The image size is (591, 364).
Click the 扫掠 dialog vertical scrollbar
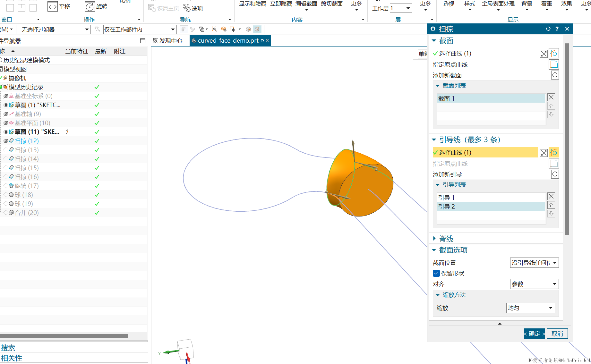click(x=567, y=139)
